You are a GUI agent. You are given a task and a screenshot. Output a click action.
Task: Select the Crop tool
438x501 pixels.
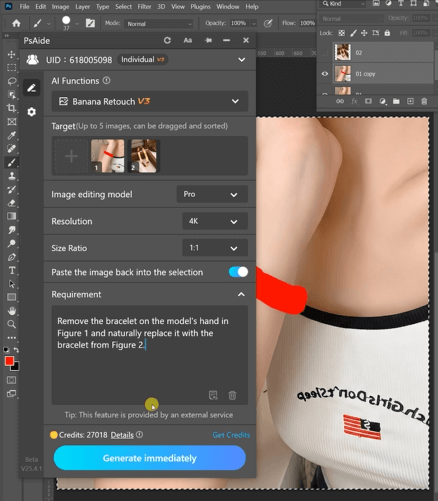[x=12, y=108]
